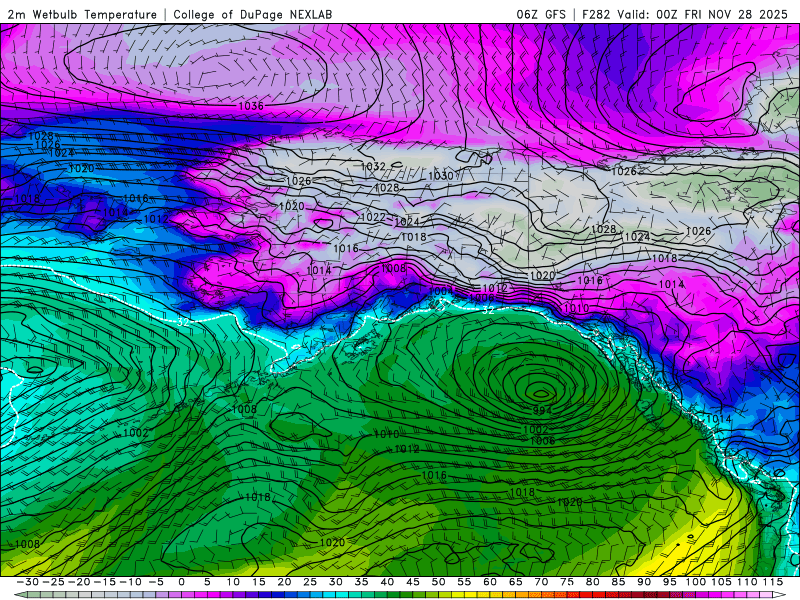
Task: Click the 35 value on the color scale
Action: tap(361, 582)
